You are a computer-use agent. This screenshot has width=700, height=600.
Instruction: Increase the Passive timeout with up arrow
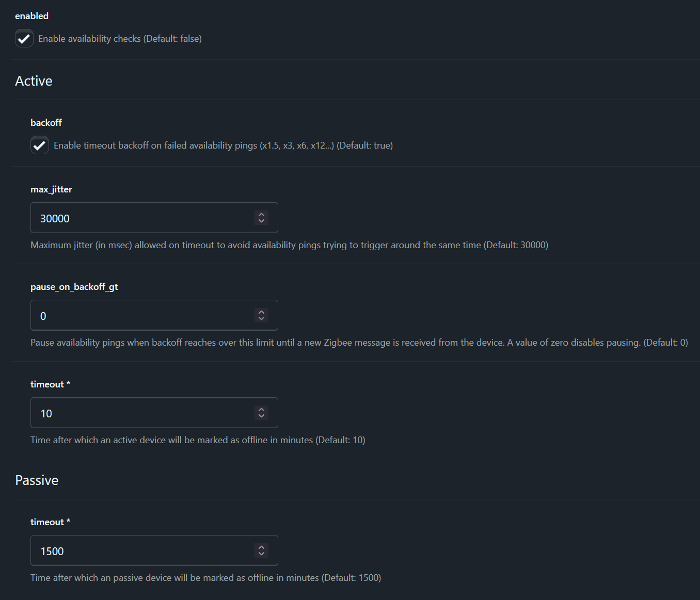click(262, 547)
